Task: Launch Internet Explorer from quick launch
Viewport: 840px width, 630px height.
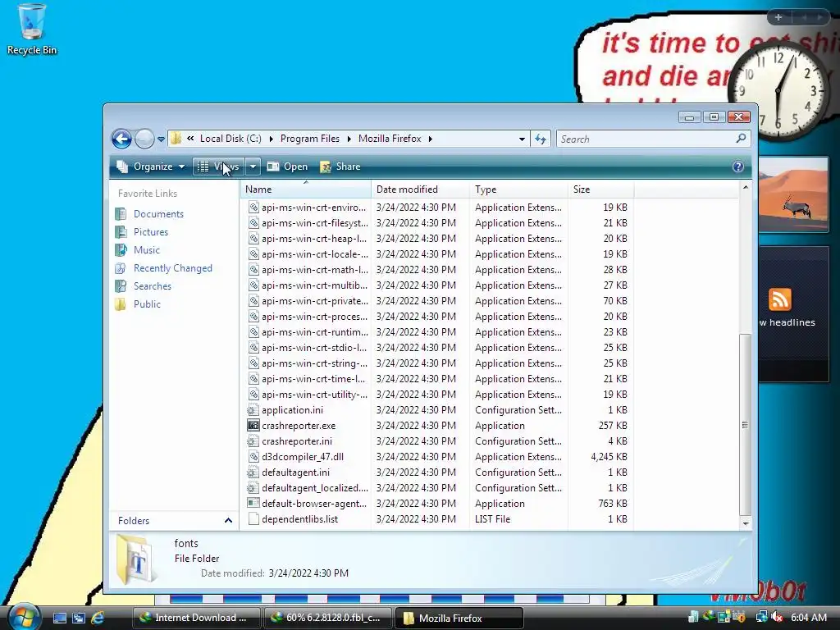Action: point(98,618)
